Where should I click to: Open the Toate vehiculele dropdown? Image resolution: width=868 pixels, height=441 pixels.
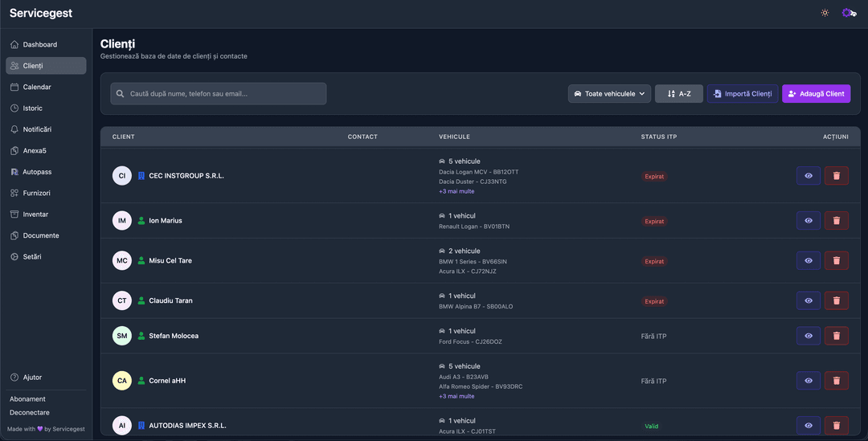point(609,94)
